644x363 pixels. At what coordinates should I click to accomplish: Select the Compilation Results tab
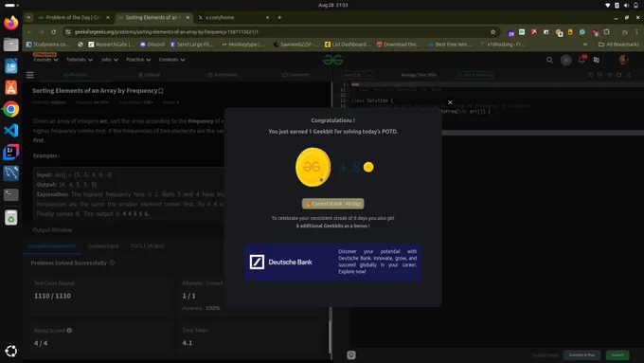(x=52, y=245)
